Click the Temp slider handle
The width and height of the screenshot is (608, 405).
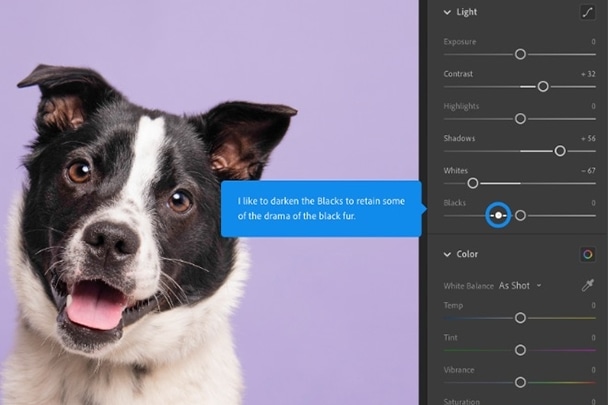click(x=520, y=317)
